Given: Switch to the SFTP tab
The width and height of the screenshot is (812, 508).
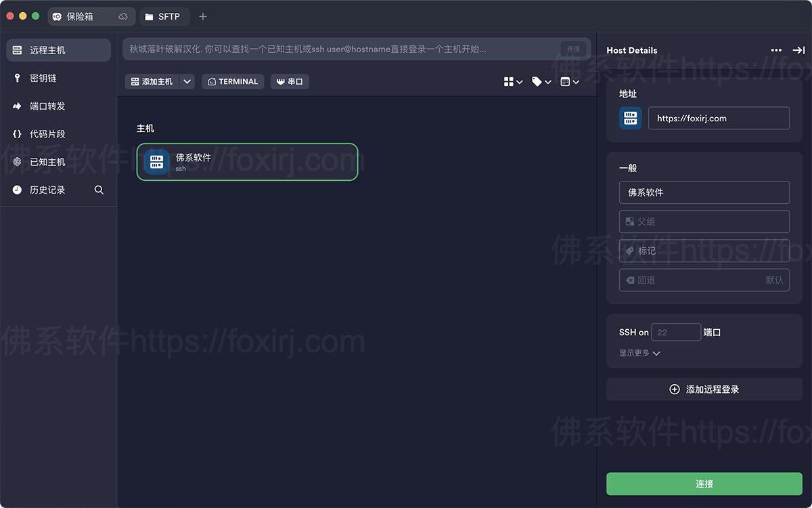Looking at the screenshot, I should point(164,16).
